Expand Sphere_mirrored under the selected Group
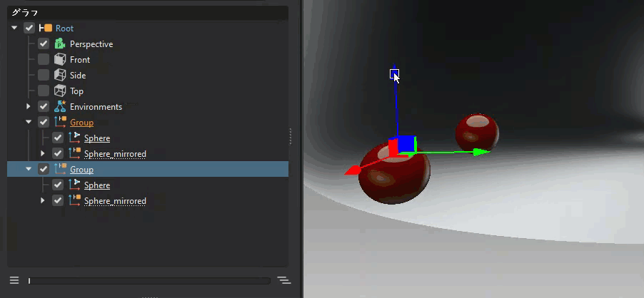This screenshot has height=298, width=644. tap(43, 200)
